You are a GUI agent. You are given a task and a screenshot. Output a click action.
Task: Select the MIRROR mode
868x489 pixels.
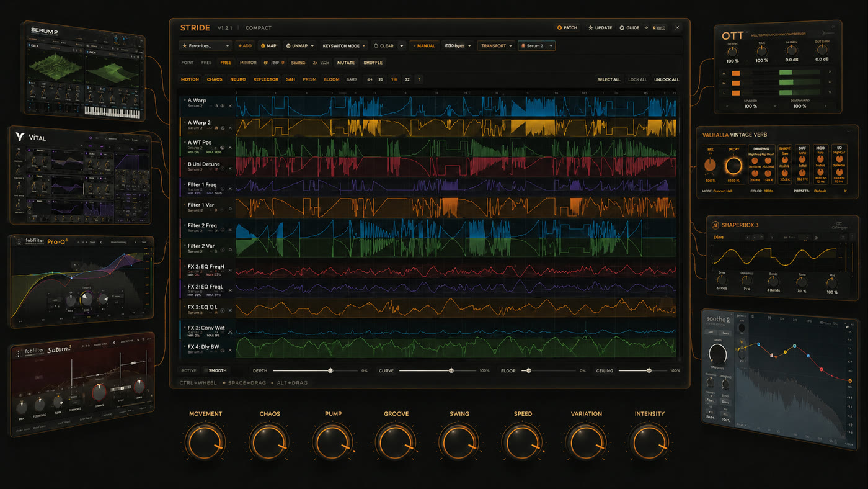tap(248, 63)
